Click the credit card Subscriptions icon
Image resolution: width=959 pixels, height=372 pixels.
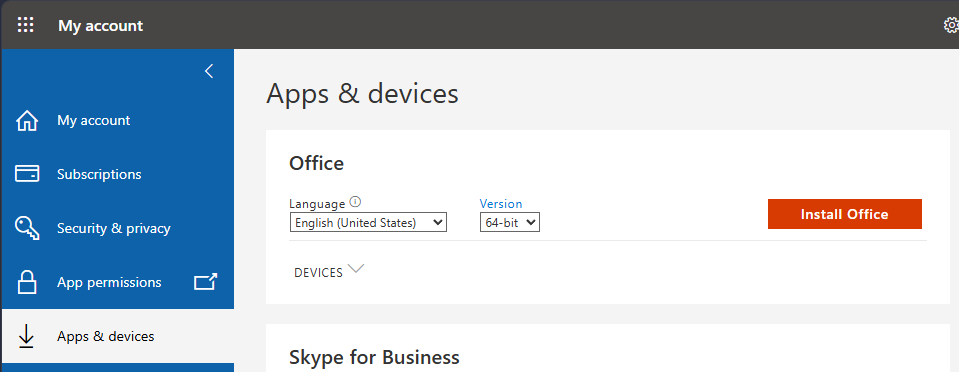point(26,174)
